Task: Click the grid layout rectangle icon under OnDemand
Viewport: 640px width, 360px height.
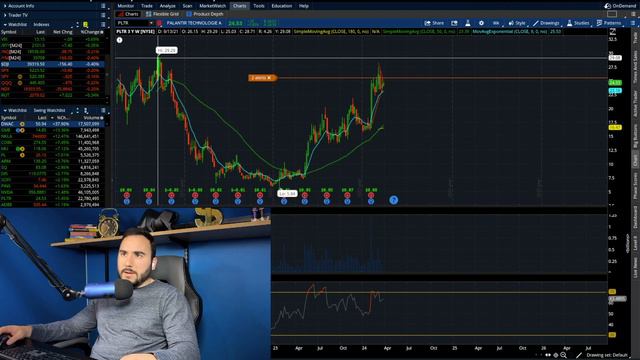Action: point(612,14)
